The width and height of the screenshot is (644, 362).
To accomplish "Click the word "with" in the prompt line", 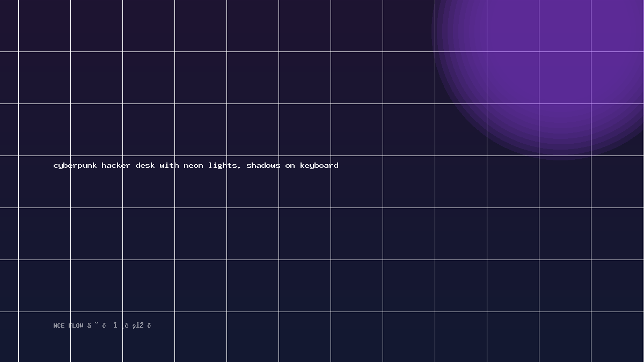I will [169, 165].
